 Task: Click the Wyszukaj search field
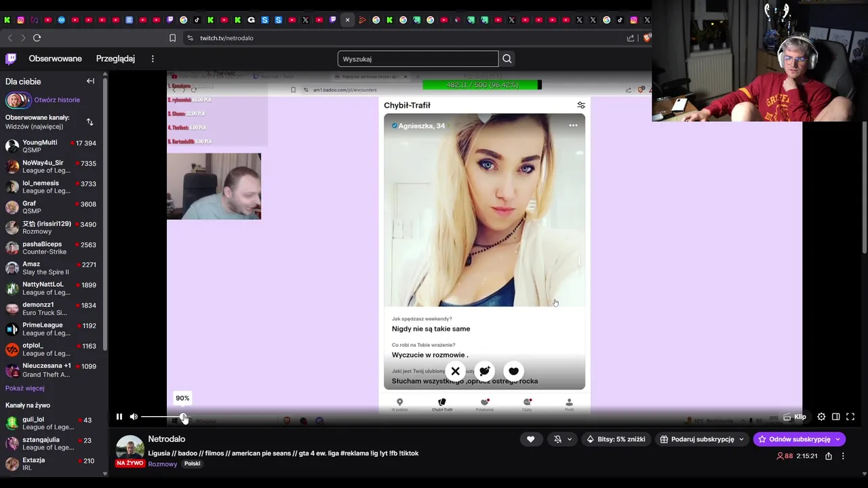click(418, 59)
